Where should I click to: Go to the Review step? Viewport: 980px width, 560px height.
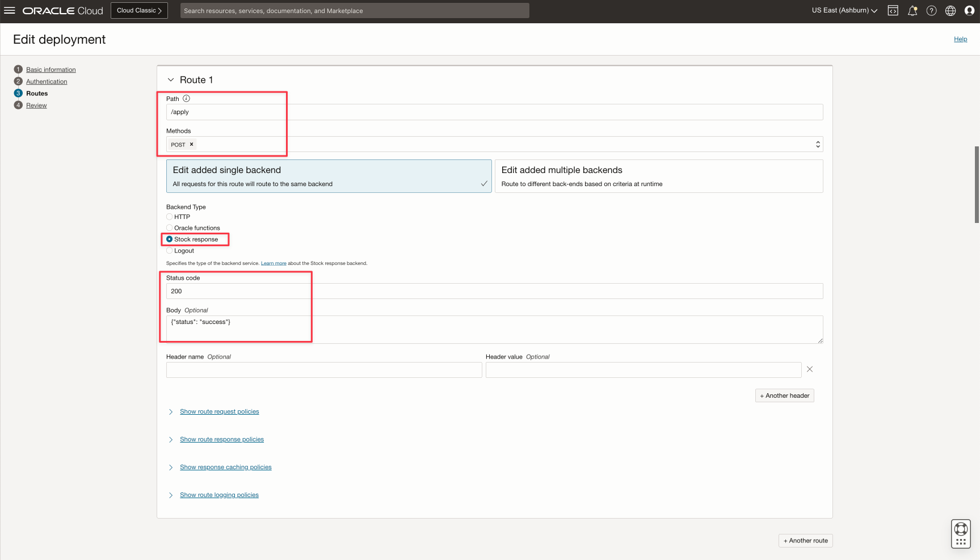tap(36, 106)
